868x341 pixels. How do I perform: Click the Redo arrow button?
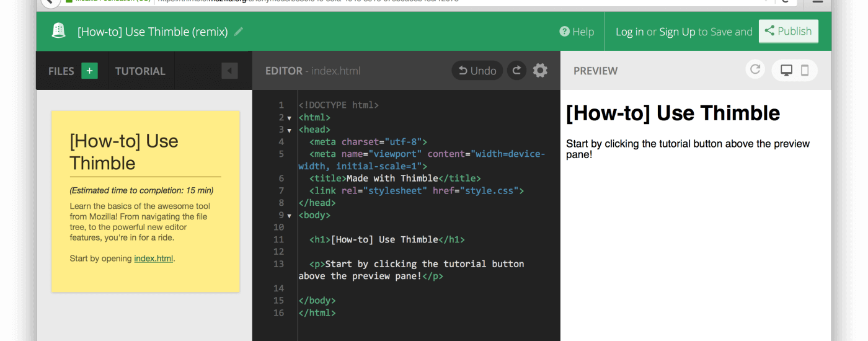point(516,71)
